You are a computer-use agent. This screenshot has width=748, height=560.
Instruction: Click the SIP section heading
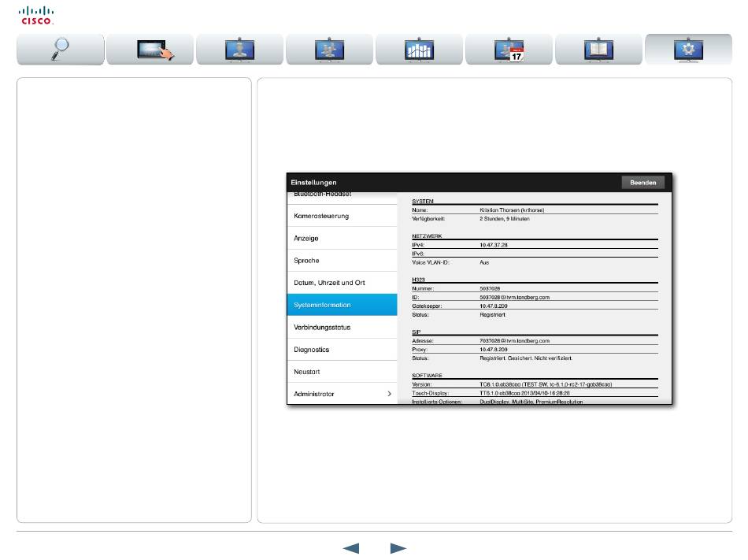[x=416, y=332]
